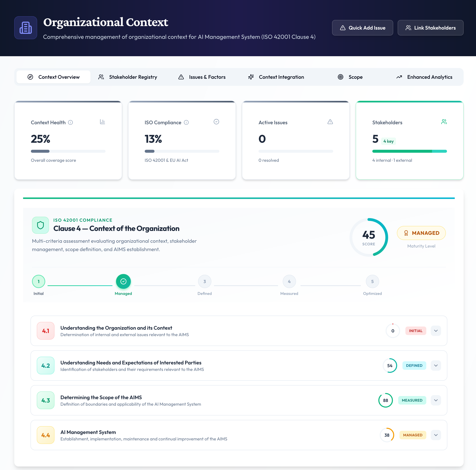The width and height of the screenshot is (476, 470).
Task: Select the Managed checkpoint in the maturity timeline
Action: (x=123, y=281)
